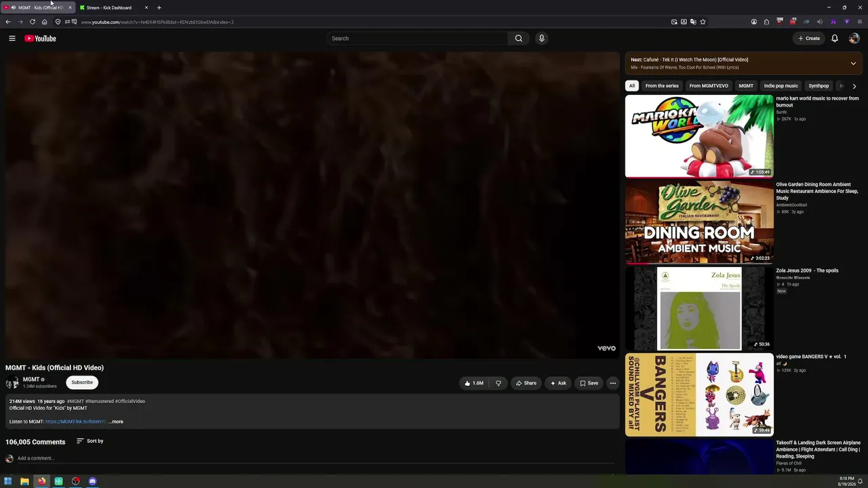Click into the YouTube search field
Screen dimensions: 868x488
[417, 39]
